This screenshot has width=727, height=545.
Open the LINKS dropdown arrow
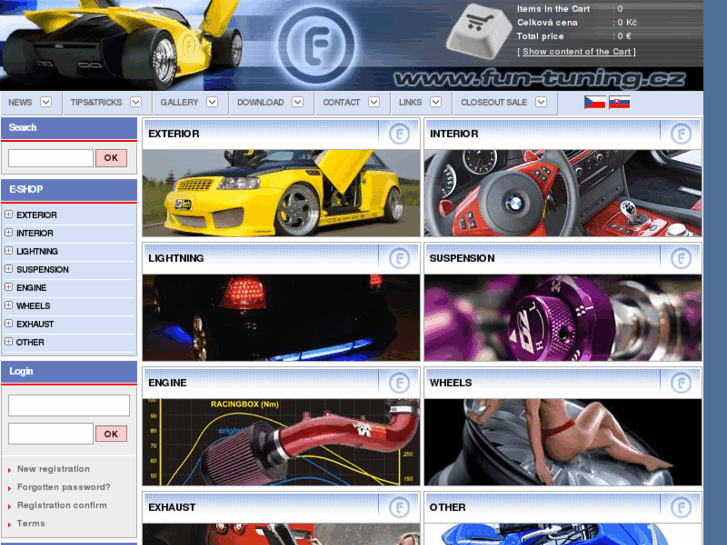point(435,102)
